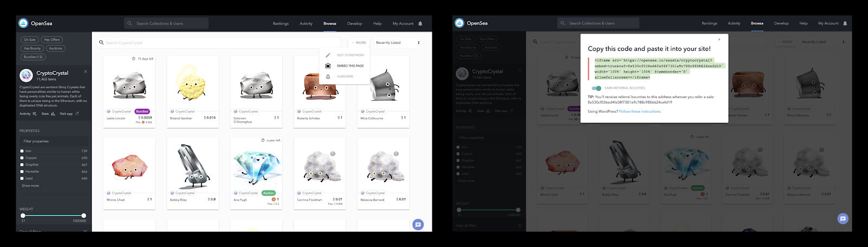
Task: Open Stats bar chart icon, left window
Action: [53, 114]
